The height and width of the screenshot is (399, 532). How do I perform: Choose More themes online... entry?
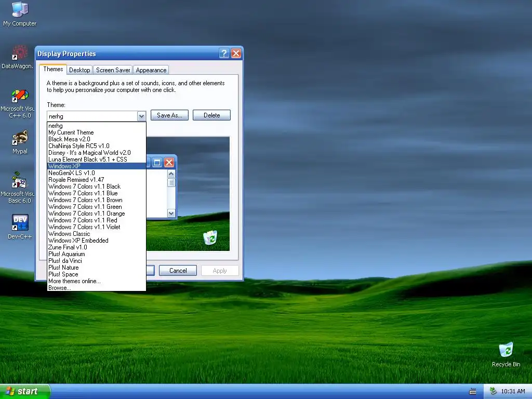(97, 281)
